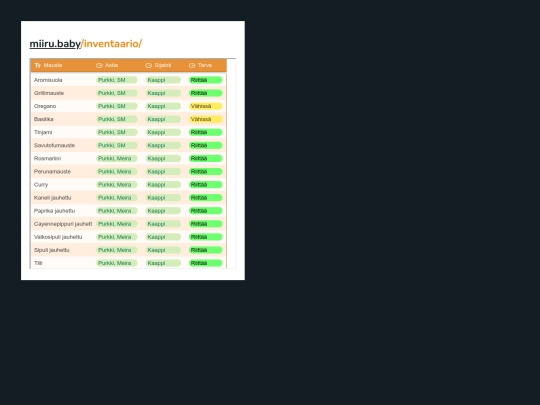
Task: Click the Riittää tag in Savutofumauste row
Action: point(206,146)
